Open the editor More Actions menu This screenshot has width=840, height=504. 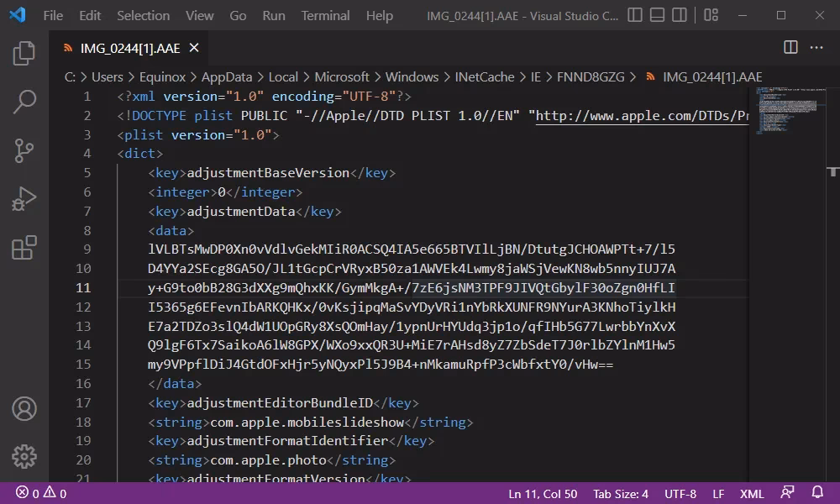[x=818, y=48]
